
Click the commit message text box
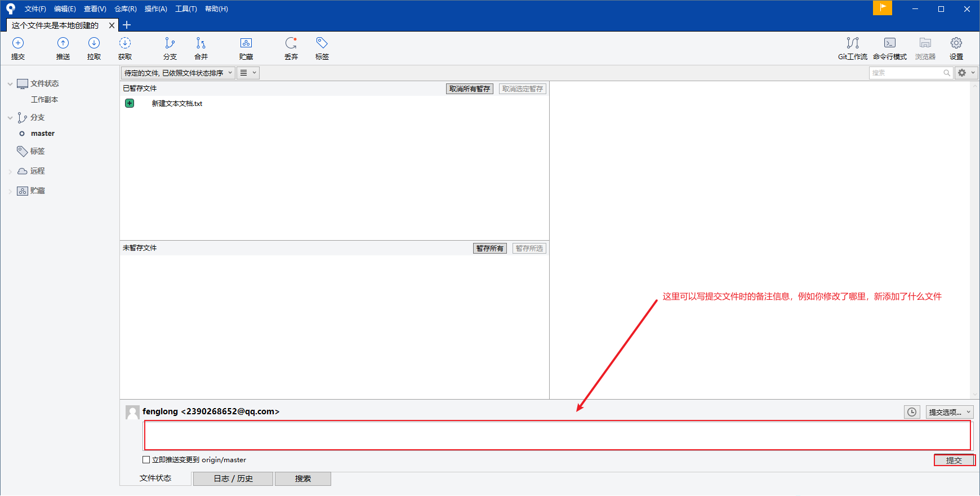tap(558, 435)
